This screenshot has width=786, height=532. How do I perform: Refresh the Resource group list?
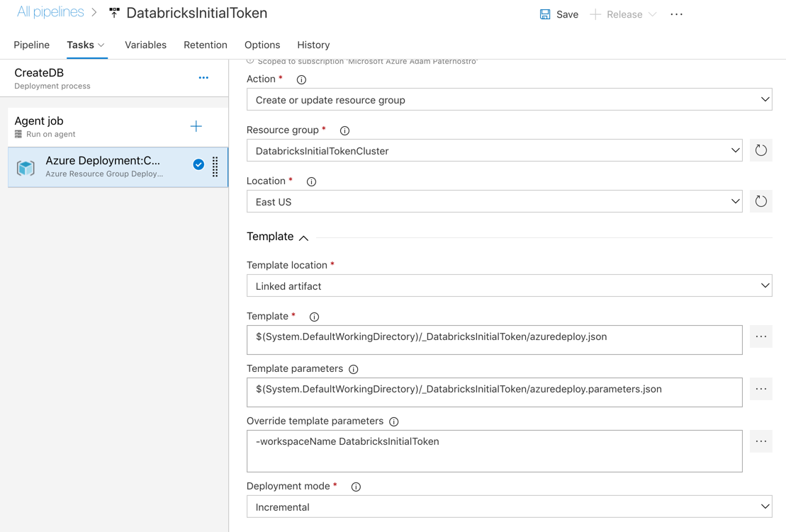pyautogui.click(x=761, y=150)
